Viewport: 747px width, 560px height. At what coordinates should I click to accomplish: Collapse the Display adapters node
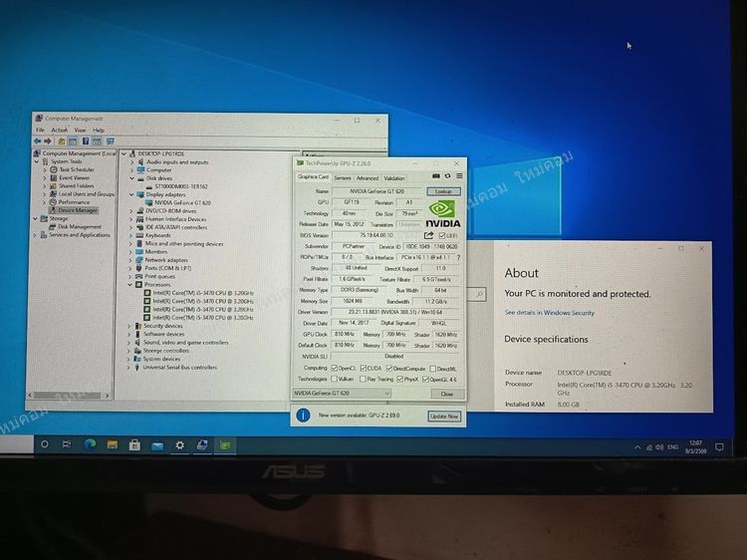point(131,194)
